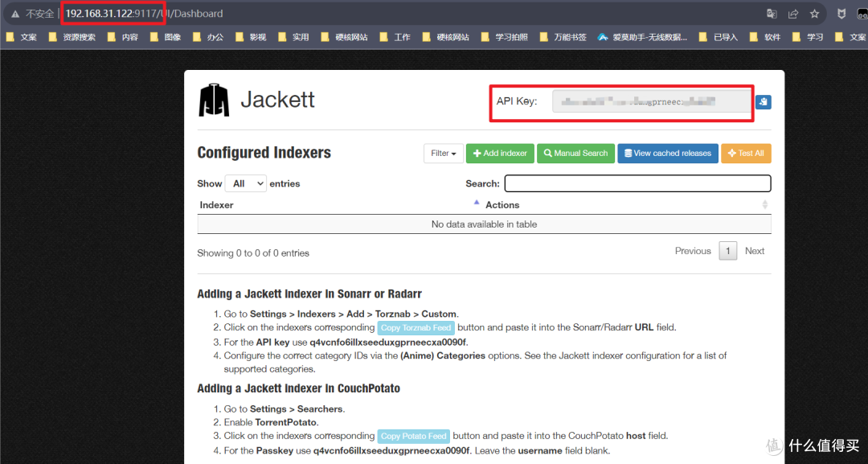The width and height of the screenshot is (868, 464).
Task: Run Test All on indexers
Action: click(x=746, y=154)
